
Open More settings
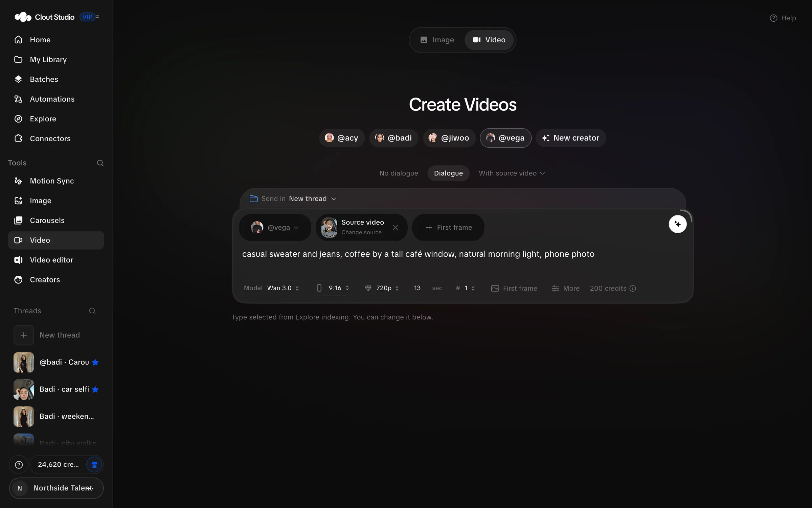566,289
